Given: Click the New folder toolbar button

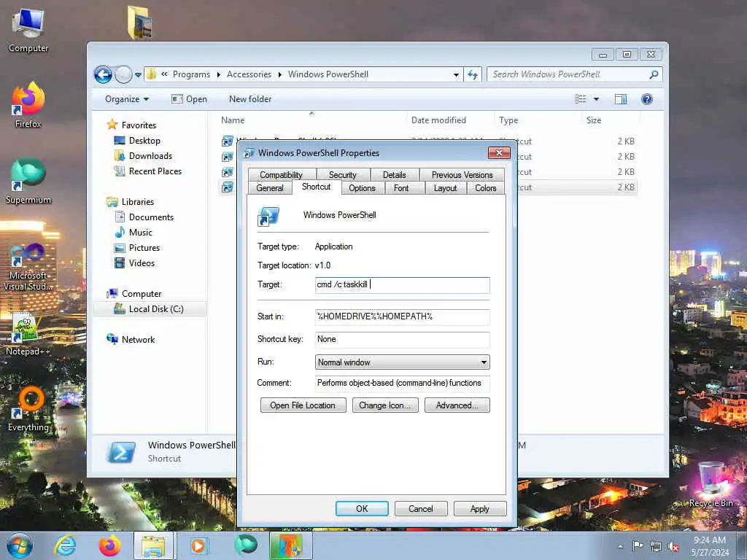Looking at the screenshot, I should point(250,99).
